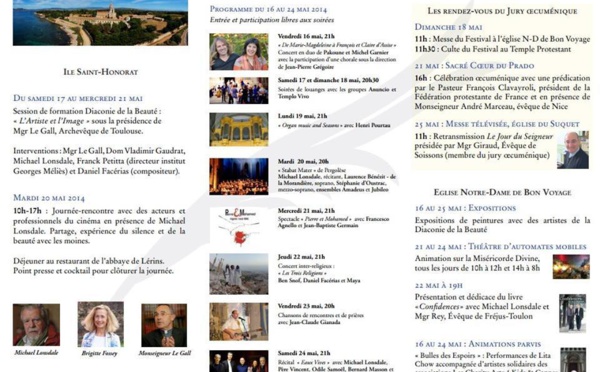Click the Monseigneur Le Gall portrait
The width and height of the screenshot is (600, 372).
tap(164, 325)
